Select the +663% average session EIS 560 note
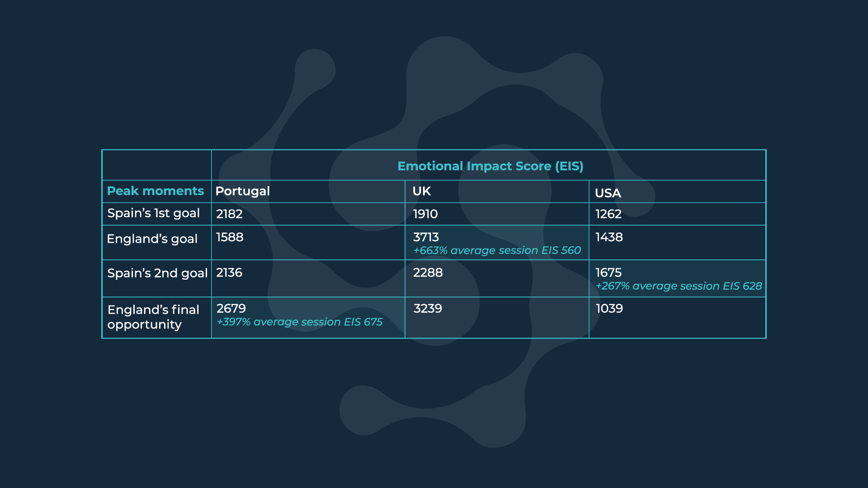868x488 pixels. 497,250
